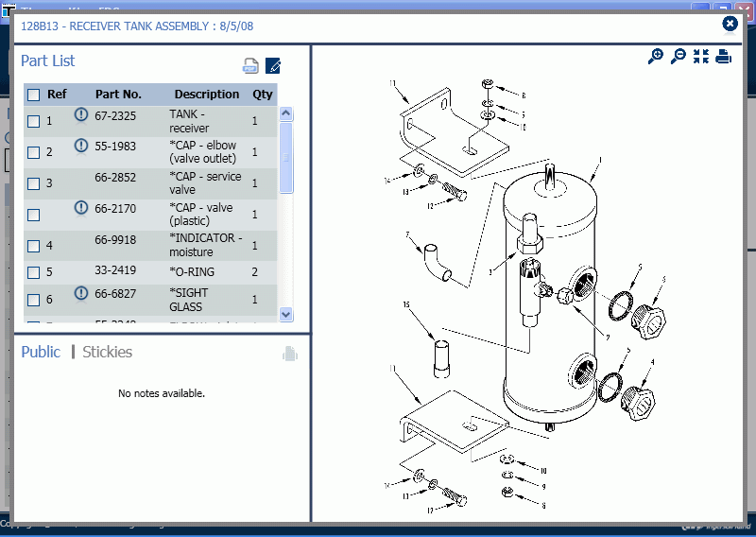
Task: Zoom in on the parts diagram
Action: 655,57
